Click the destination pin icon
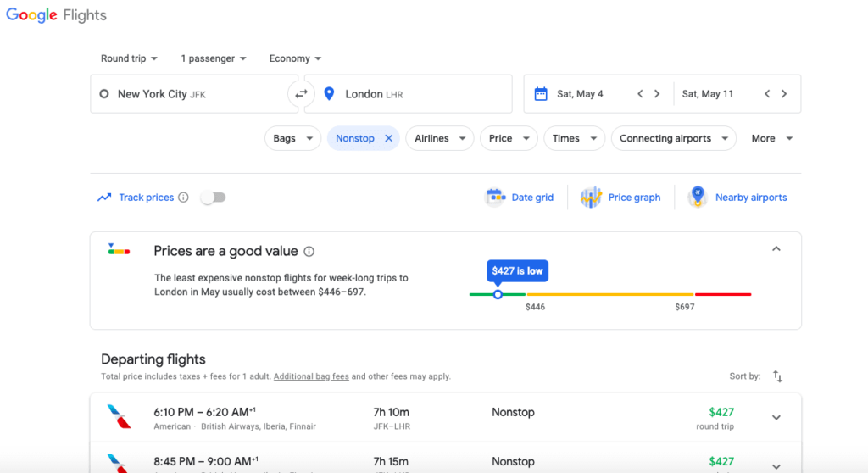The width and height of the screenshot is (868, 473). click(x=329, y=93)
